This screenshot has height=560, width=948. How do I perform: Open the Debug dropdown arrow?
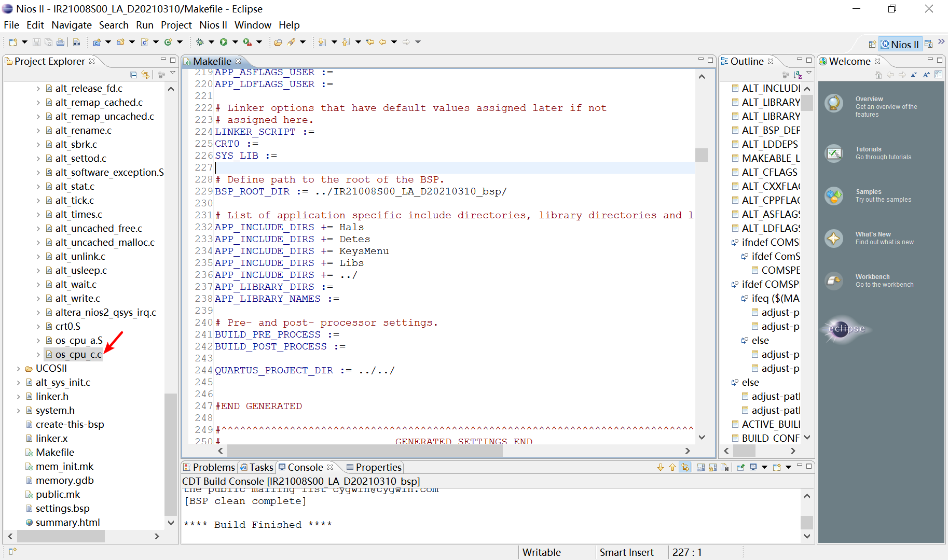click(211, 42)
